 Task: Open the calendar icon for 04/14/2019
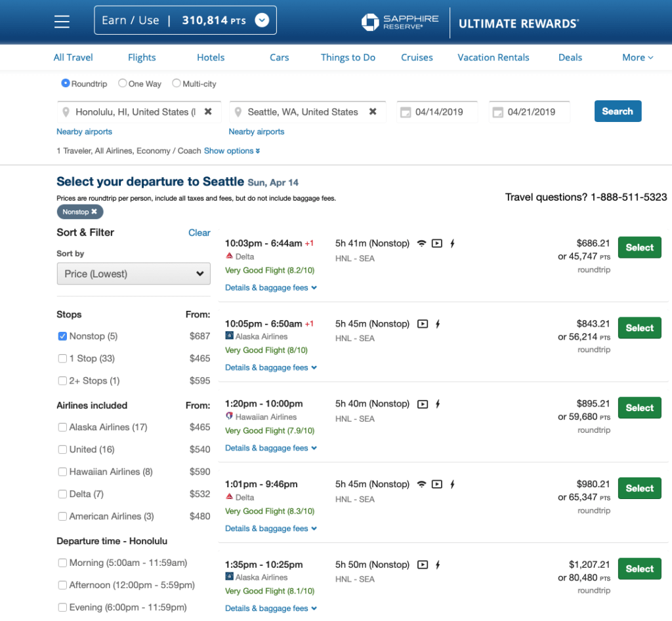click(405, 112)
